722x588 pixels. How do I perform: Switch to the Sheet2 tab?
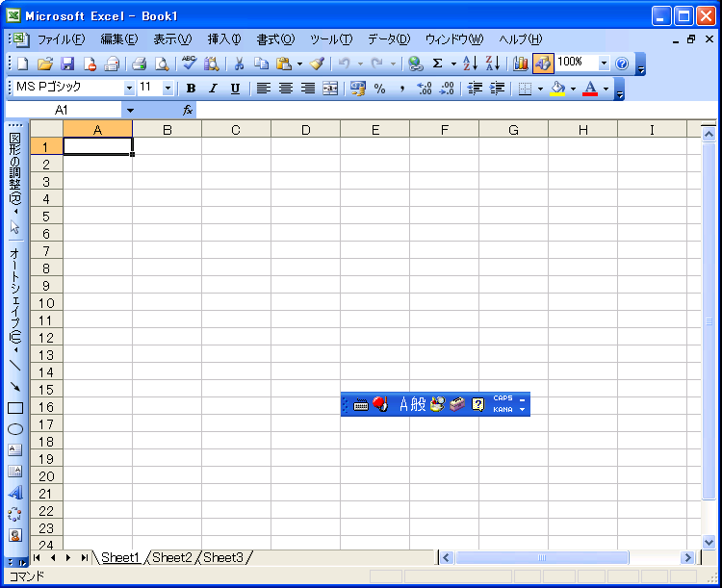point(172,557)
